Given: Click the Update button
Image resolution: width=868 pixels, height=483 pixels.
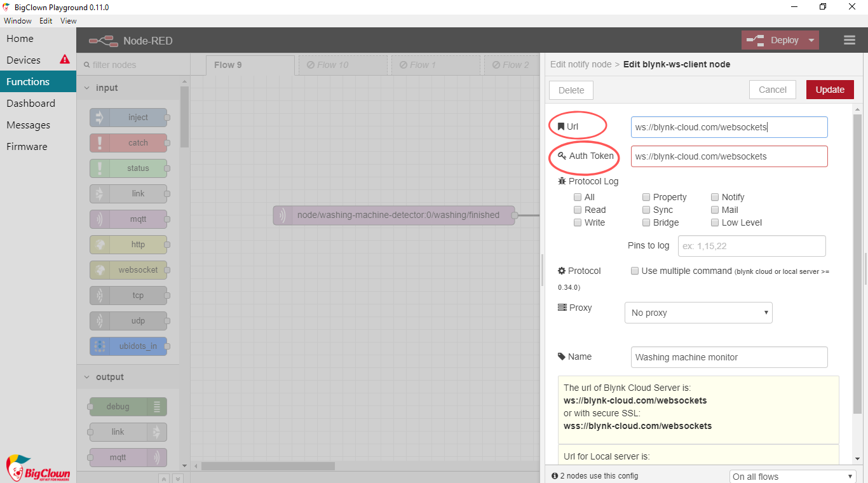Looking at the screenshot, I should [830, 90].
